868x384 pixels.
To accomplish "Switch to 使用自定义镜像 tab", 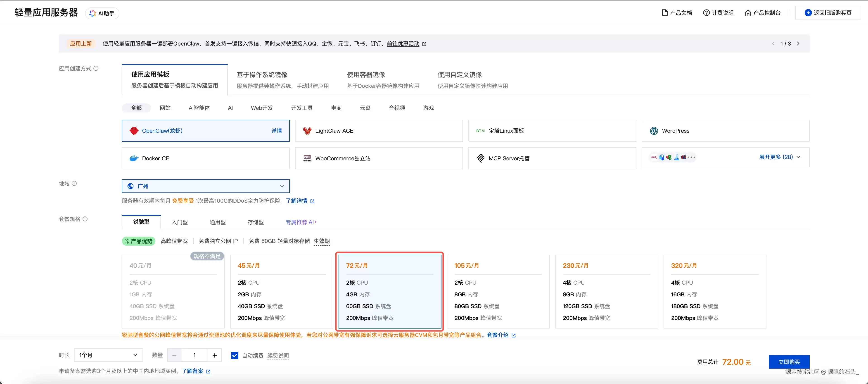I will 472,80.
